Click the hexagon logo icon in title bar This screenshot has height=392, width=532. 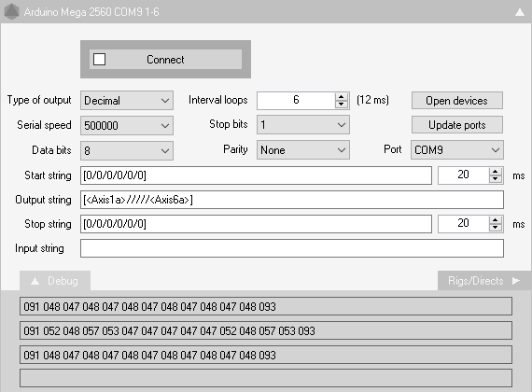tap(11, 11)
